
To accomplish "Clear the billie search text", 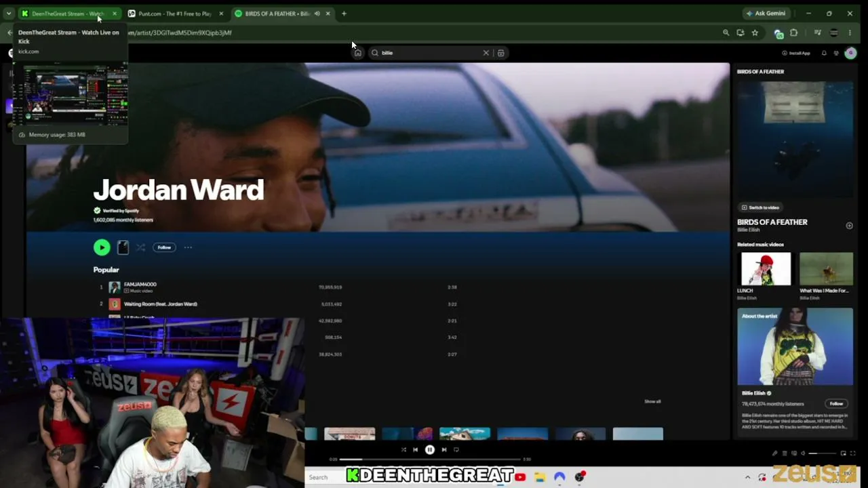I will pyautogui.click(x=486, y=53).
